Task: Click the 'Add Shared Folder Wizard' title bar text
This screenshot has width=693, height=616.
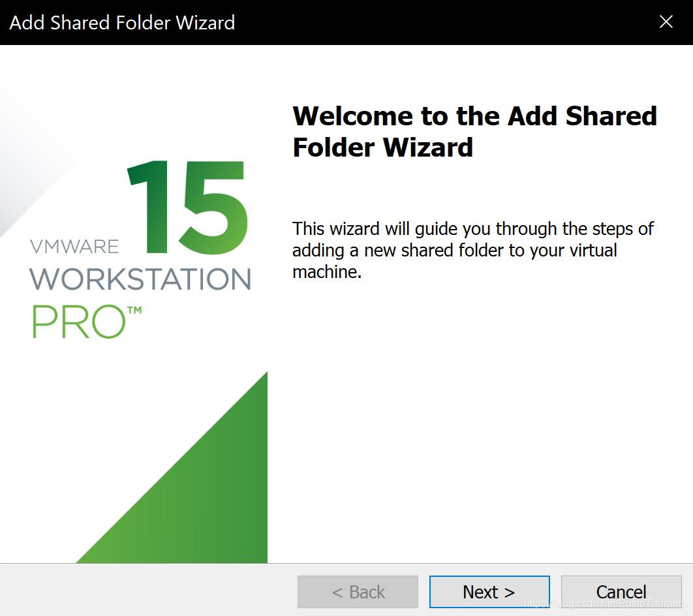Action: (122, 23)
